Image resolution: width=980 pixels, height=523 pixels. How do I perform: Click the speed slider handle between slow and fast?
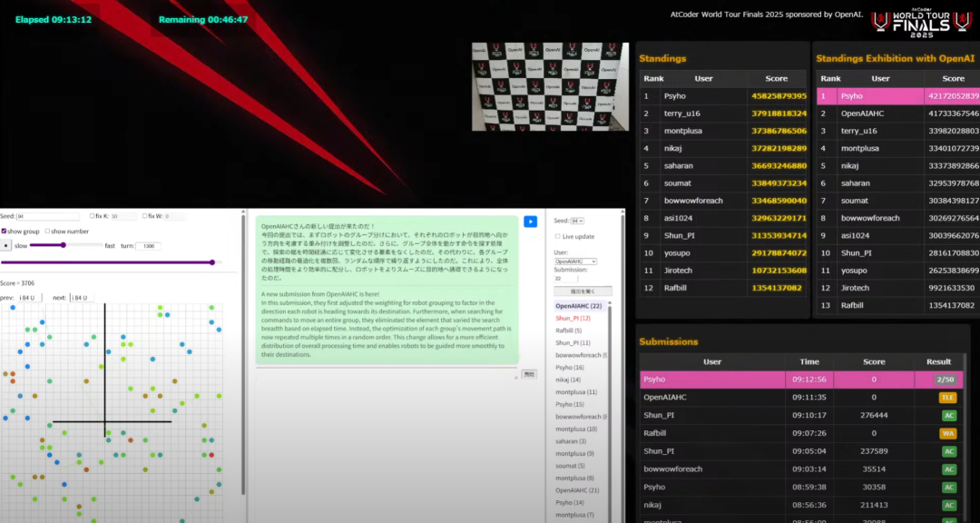64,243
